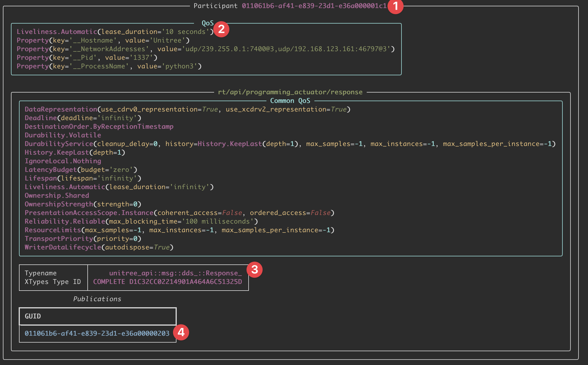Click the Durability.Volatile policy line
Image resolution: width=588 pixels, height=365 pixels.
pos(63,135)
